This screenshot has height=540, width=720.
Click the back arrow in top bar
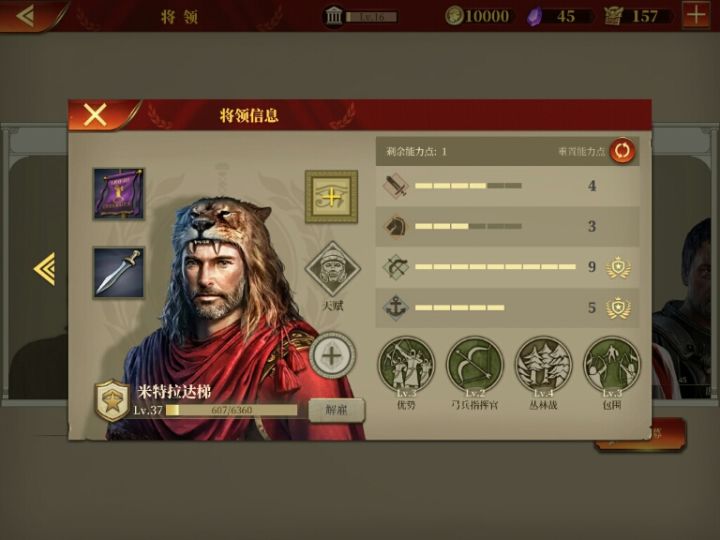coord(25,16)
